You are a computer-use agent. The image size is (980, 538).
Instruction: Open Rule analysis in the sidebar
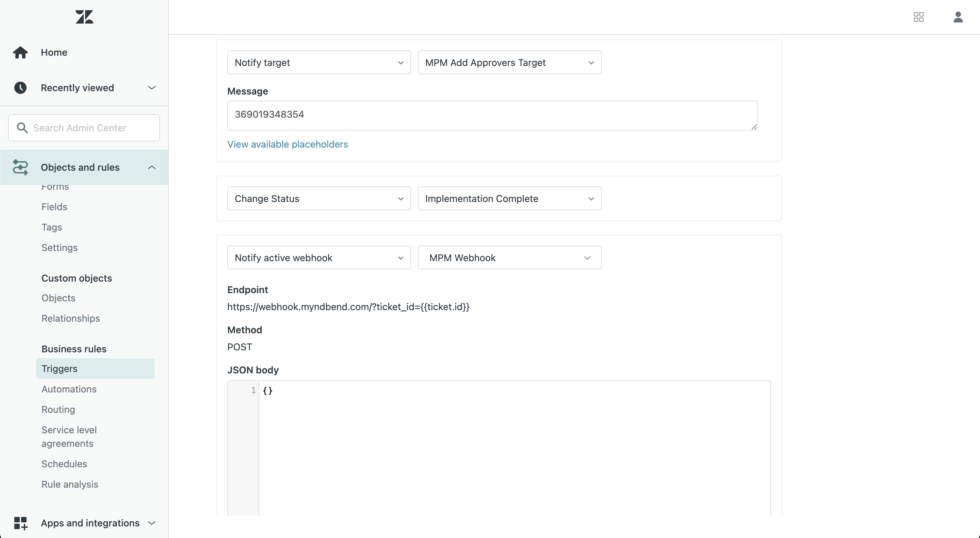(70, 484)
